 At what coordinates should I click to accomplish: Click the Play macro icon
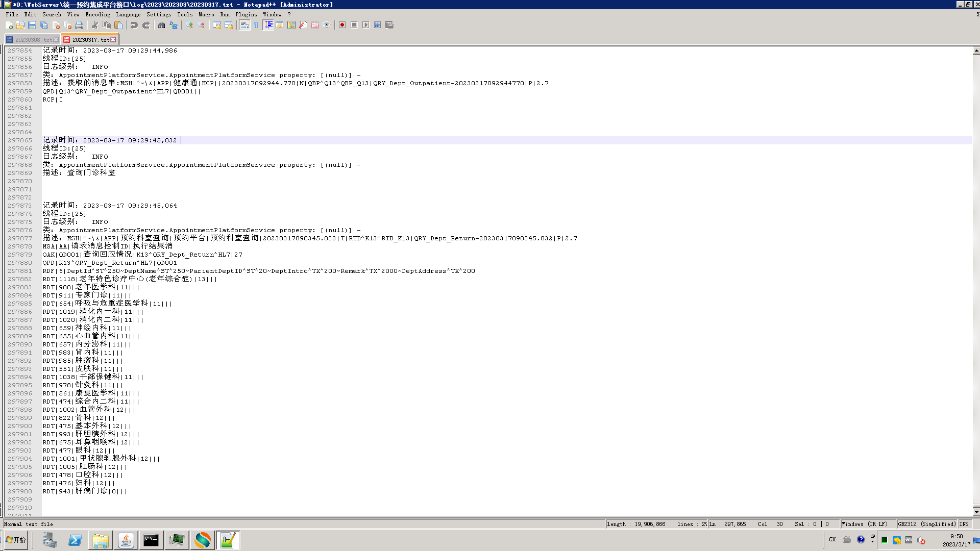(x=366, y=25)
